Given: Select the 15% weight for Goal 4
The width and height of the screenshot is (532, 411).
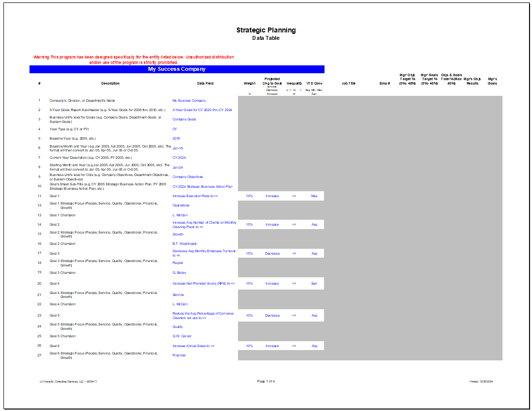Looking at the screenshot, I should coord(250,283).
